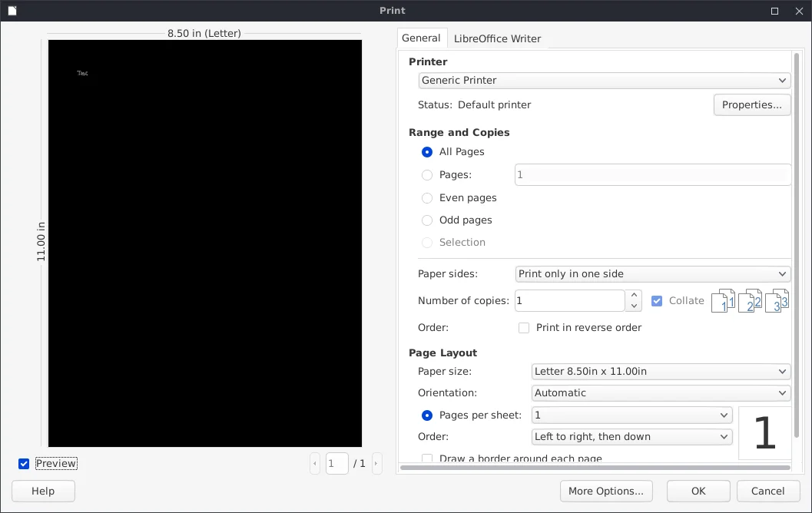Click the 11.00 in height label
The width and height of the screenshot is (812, 513).
coord(41,242)
